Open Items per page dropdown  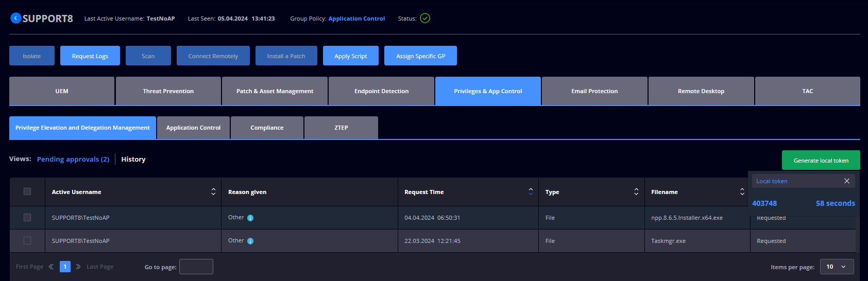click(837, 267)
